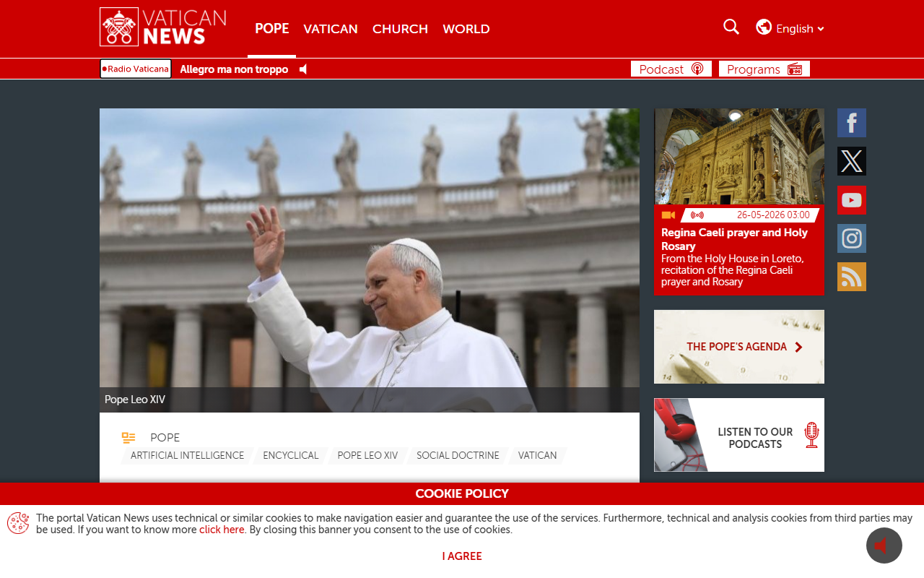Click the 'Pope Leo XIV' photo caption

click(x=135, y=400)
